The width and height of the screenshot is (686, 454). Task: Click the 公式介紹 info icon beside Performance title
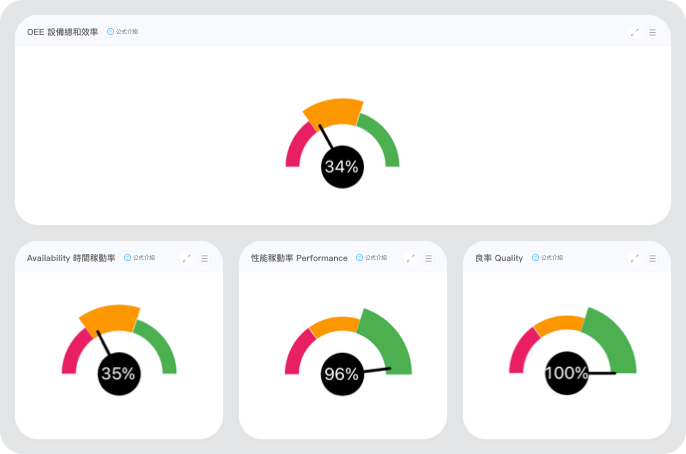360,258
